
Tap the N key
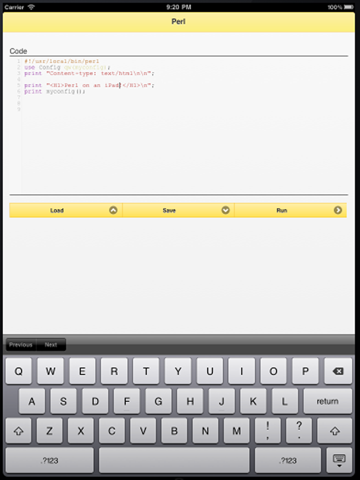point(205,431)
